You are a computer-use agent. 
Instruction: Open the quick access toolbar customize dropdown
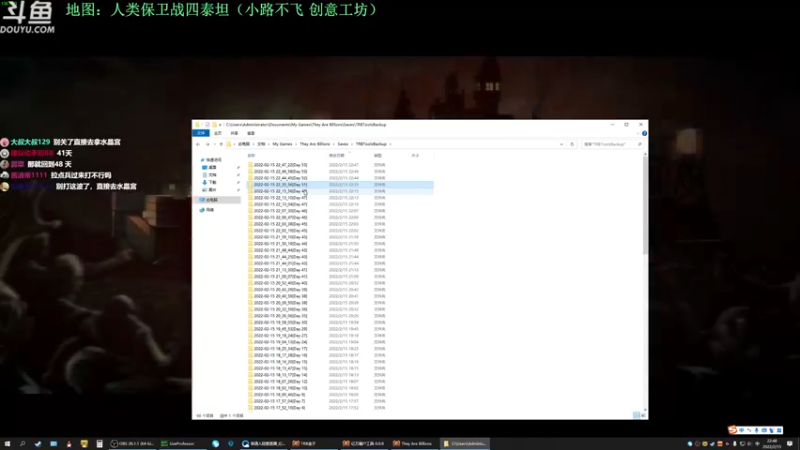220,124
